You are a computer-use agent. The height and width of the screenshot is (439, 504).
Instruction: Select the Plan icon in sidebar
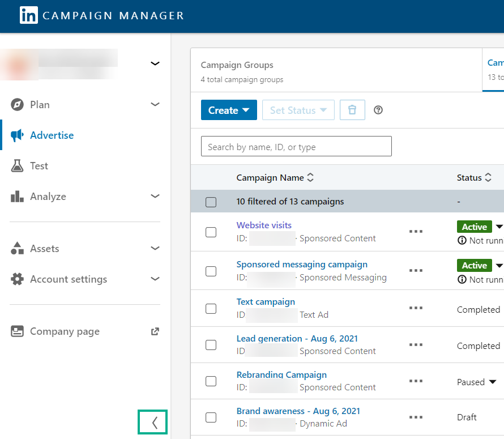(17, 104)
